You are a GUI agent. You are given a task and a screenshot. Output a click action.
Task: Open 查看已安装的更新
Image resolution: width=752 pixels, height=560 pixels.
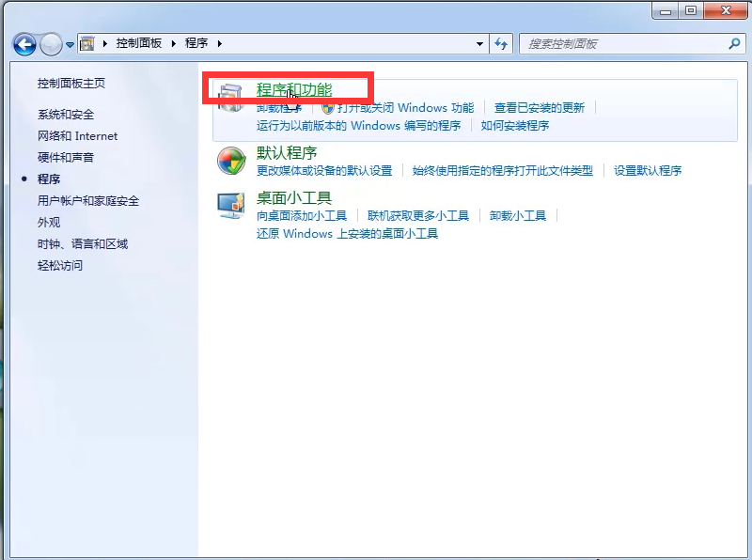(x=540, y=107)
